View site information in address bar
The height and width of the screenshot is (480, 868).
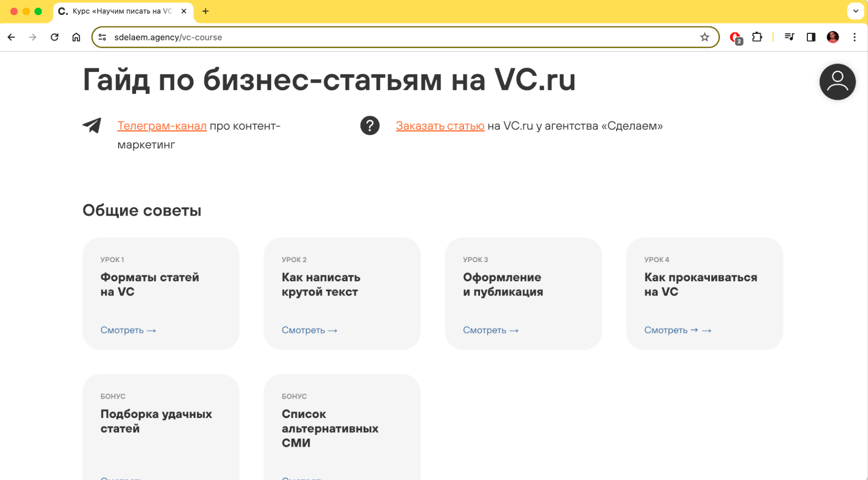pos(102,37)
